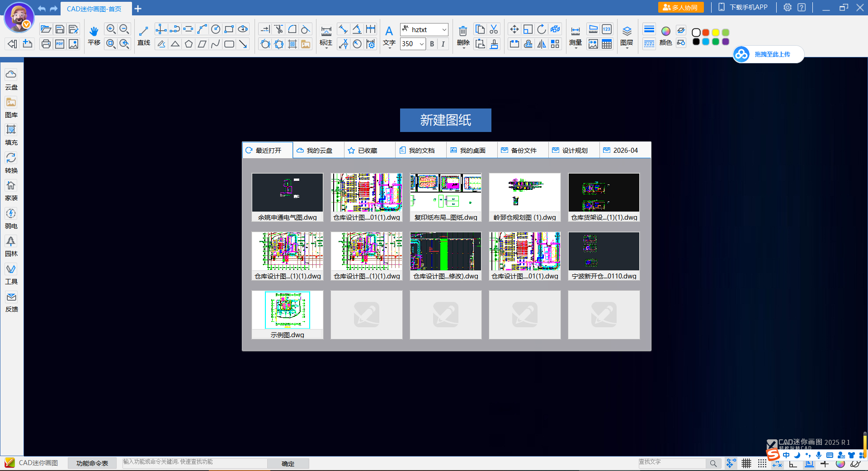Switch to the 已收藏 tab
This screenshot has height=471, width=868.
pyautogui.click(x=370, y=151)
